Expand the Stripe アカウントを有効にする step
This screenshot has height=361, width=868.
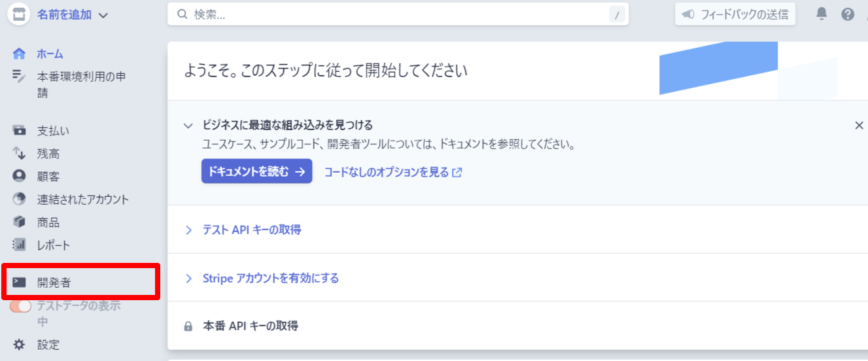pos(262,278)
